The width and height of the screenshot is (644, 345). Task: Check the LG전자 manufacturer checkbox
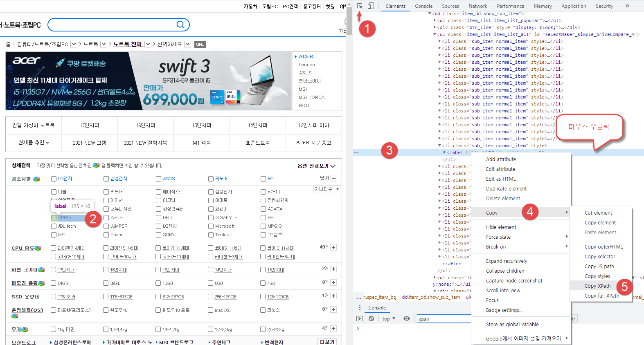tap(54, 179)
